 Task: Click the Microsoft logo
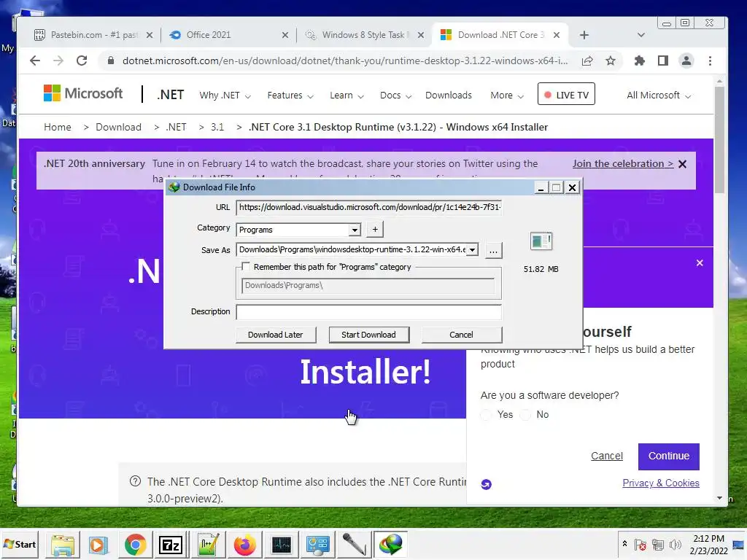point(83,93)
